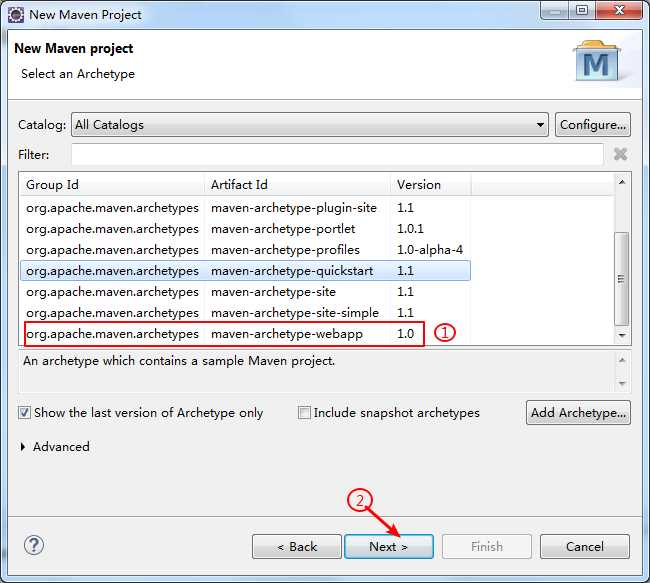
Task: Click the help question mark icon
Action: [x=34, y=545]
